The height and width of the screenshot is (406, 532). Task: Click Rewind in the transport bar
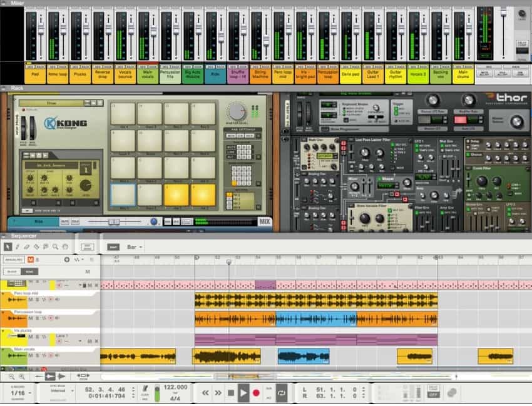(206, 393)
